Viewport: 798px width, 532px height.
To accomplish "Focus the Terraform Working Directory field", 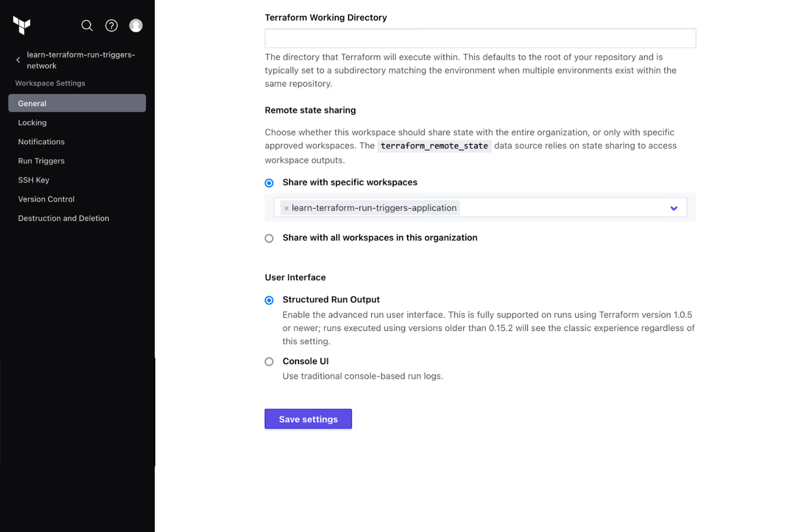I will pos(480,38).
